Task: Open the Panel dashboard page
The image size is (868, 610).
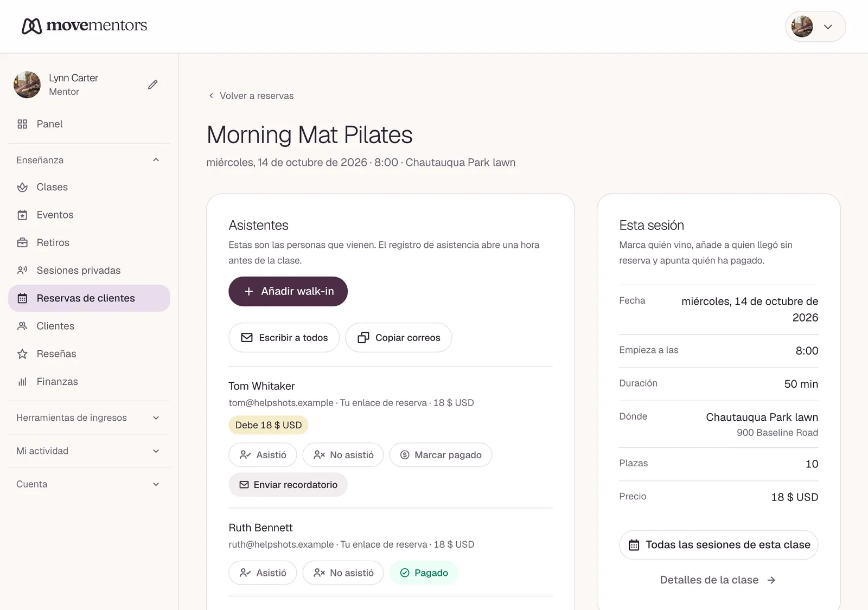Action: [x=89, y=124]
